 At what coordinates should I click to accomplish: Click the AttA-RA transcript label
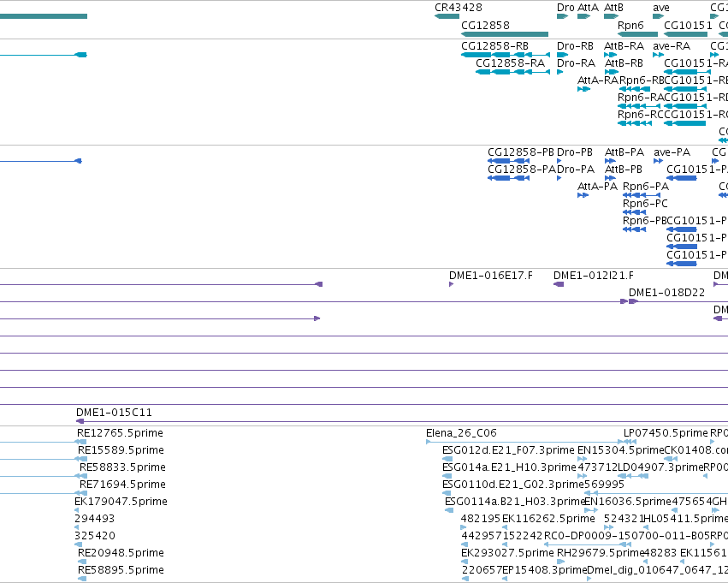point(597,80)
